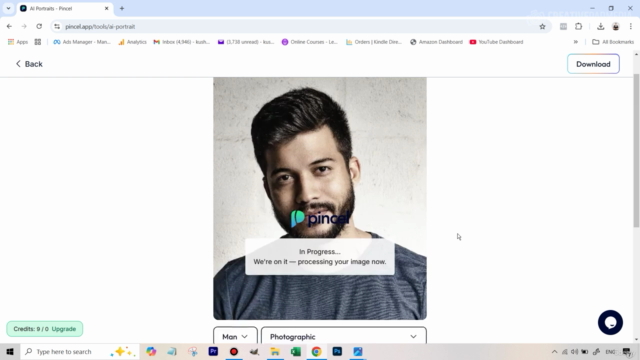
Task: Open the chat support bubble
Action: pyautogui.click(x=610, y=322)
